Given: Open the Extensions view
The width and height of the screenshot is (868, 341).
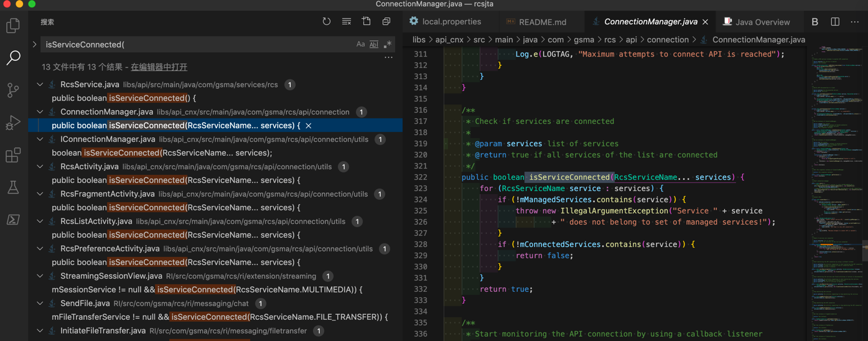Looking at the screenshot, I should click(13, 155).
